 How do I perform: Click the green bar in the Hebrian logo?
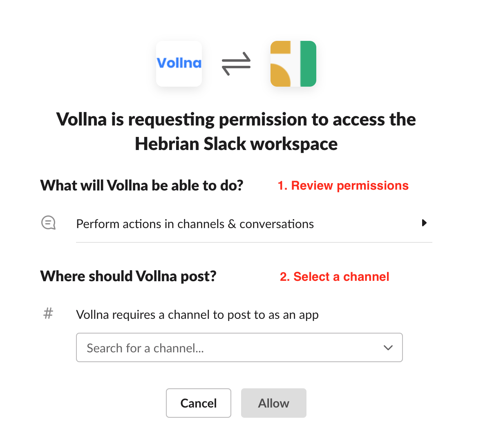point(308,63)
